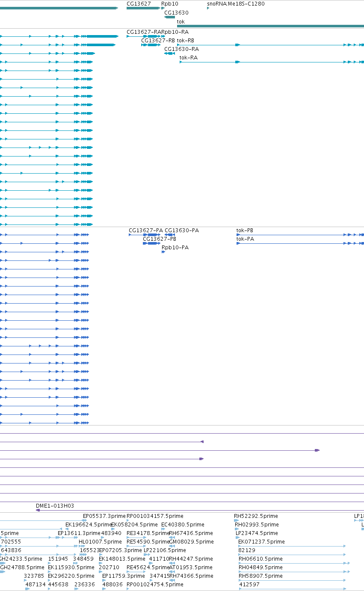The width and height of the screenshot is (364, 591).
Task: Click the tok-RB transcript label
Action: [x=186, y=40]
